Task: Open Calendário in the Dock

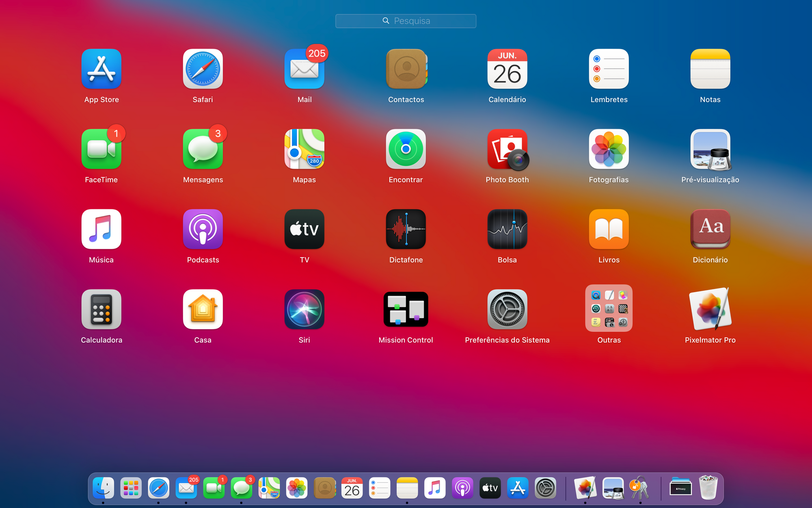Action: click(x=352, y=488)
